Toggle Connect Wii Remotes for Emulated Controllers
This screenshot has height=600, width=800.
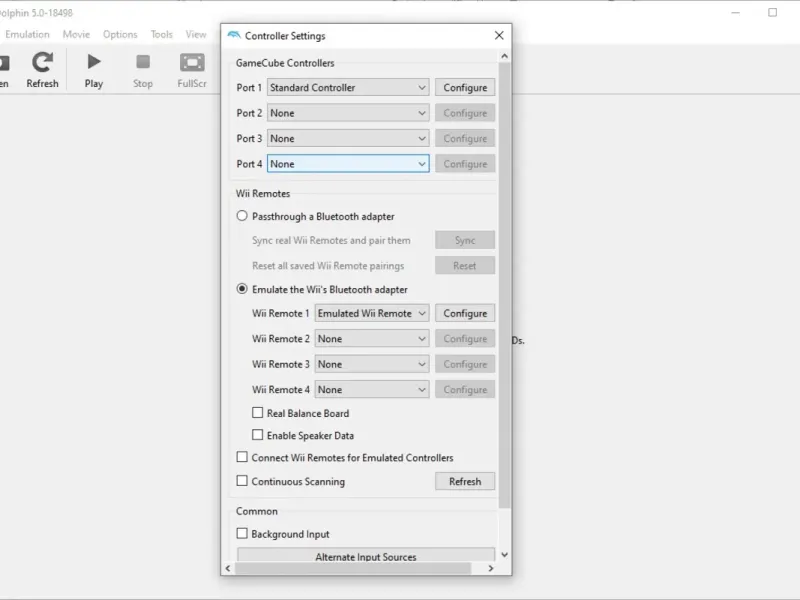242,457
